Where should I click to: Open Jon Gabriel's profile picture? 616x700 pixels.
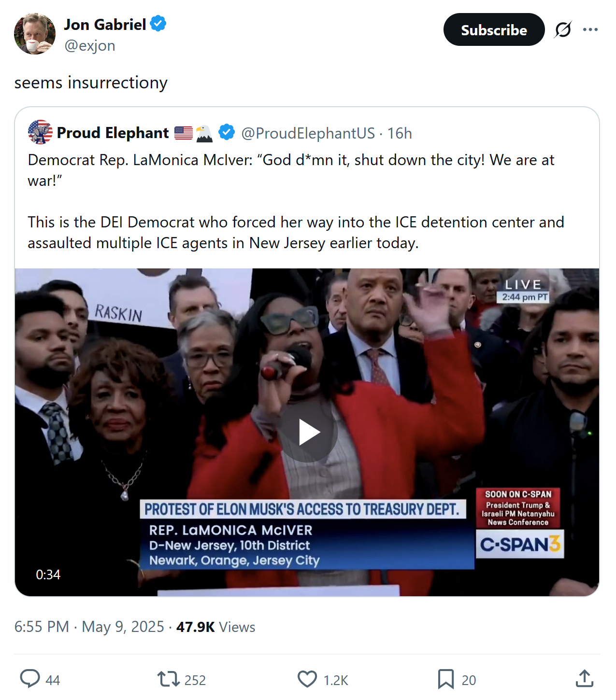[35, 34]
